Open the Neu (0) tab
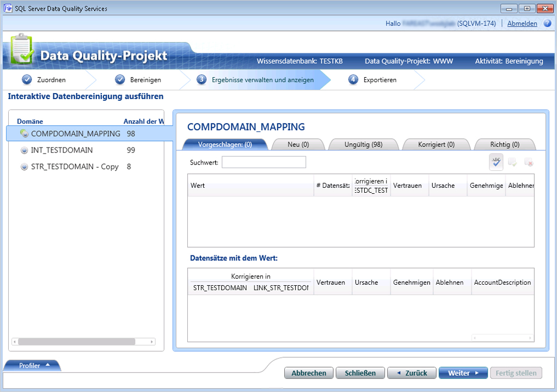 click(x=299, y=144)
